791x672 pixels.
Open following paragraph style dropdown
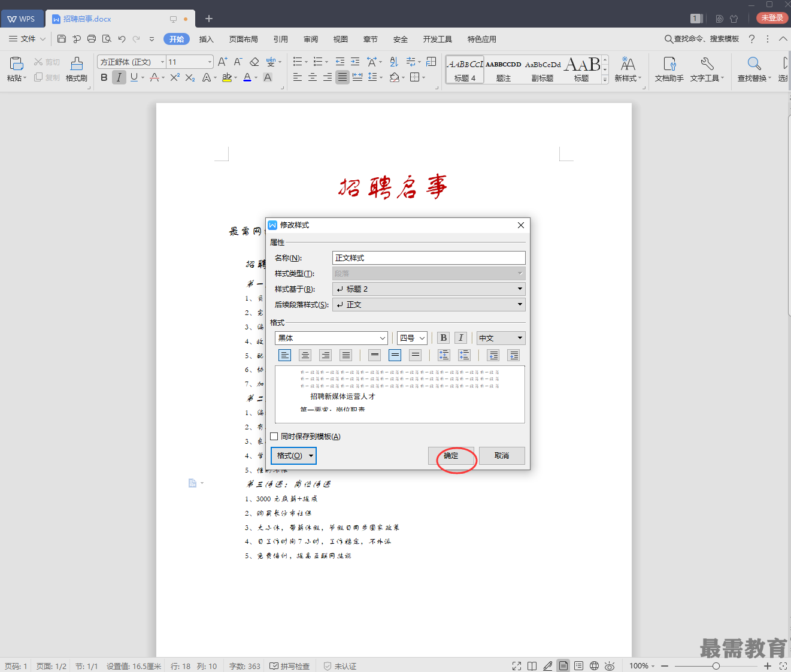coord(429,305)
